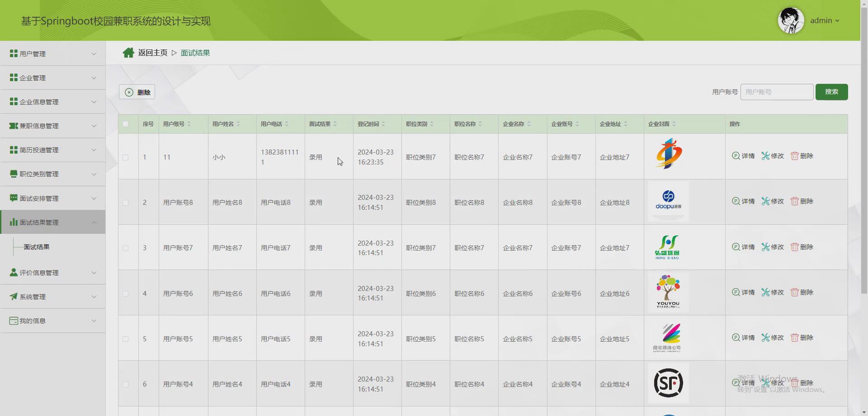The width and height of the screenshot is (868, 416).
Task: Click cell text 小小
Action: coord(219,157)
